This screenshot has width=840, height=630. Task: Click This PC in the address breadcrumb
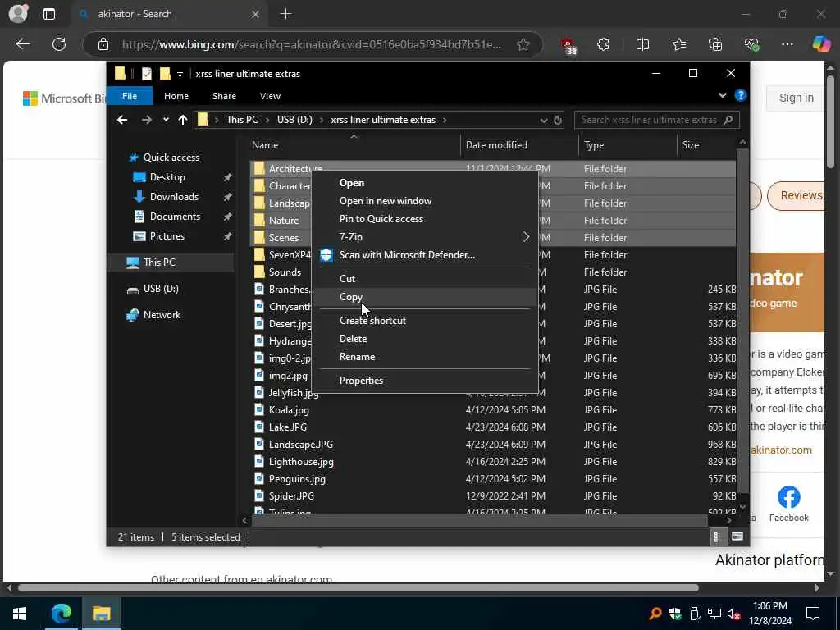[x=242, y=120]
